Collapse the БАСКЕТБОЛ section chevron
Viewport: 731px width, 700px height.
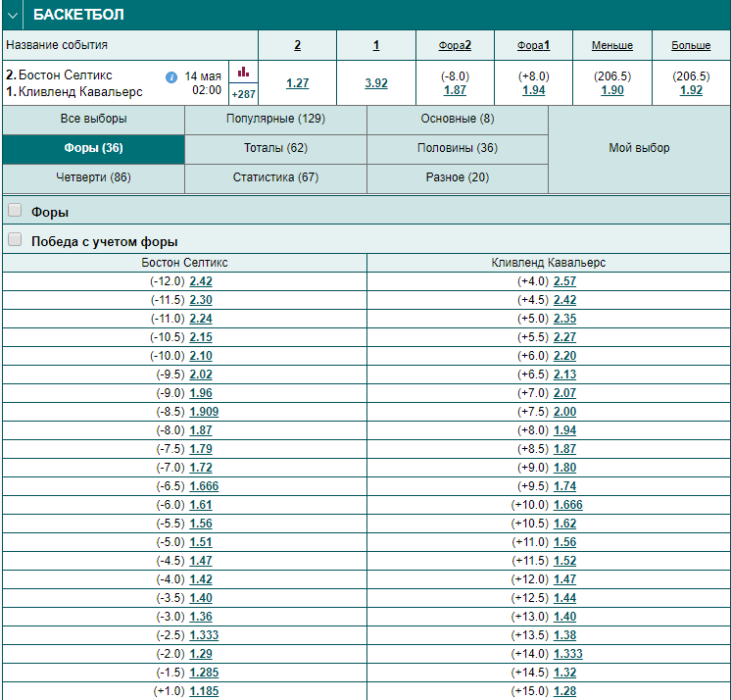click(x=13, y=15)
